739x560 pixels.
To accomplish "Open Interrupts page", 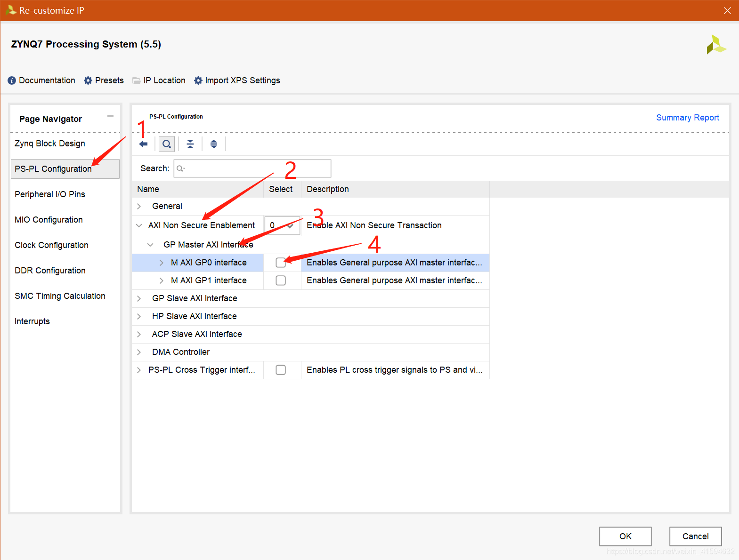I will [x=32, y=321].
